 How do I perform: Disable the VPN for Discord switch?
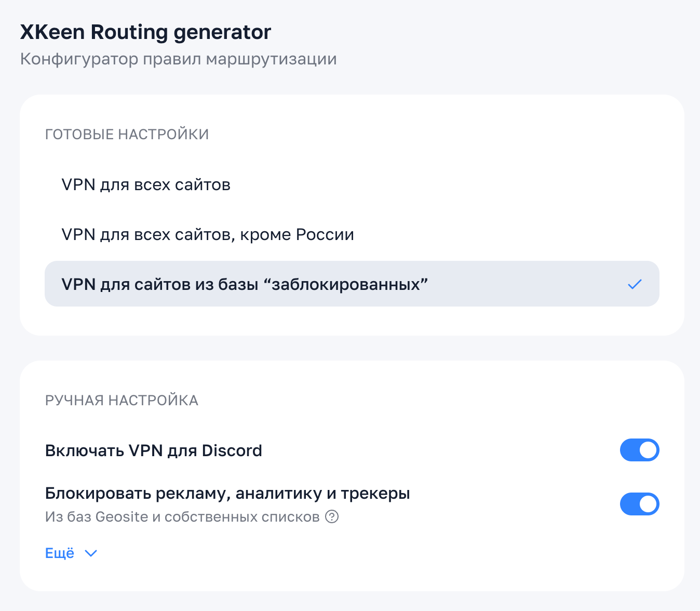click(639, 450)
